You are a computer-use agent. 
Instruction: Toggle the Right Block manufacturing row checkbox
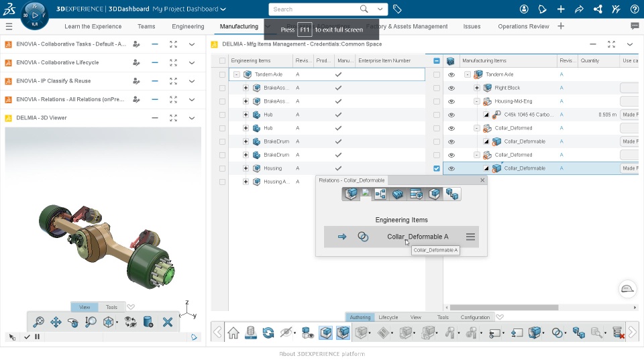[437, 88]
